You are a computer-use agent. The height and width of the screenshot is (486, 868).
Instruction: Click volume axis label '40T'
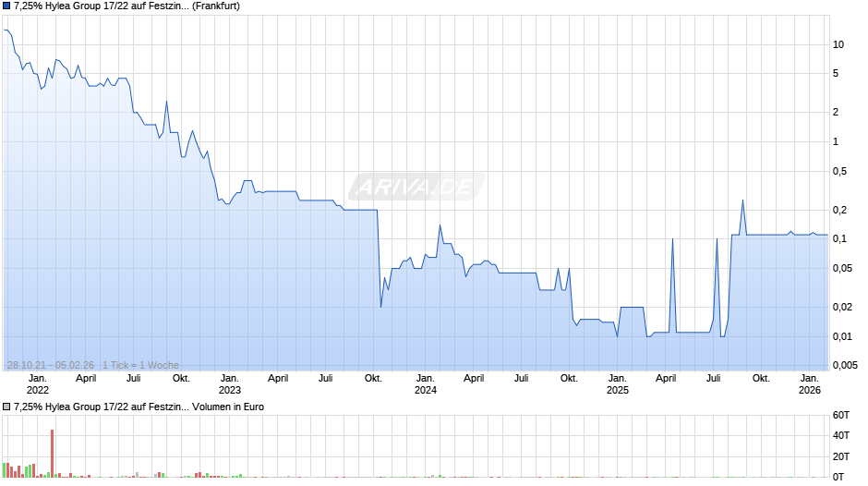coord(841,435)
